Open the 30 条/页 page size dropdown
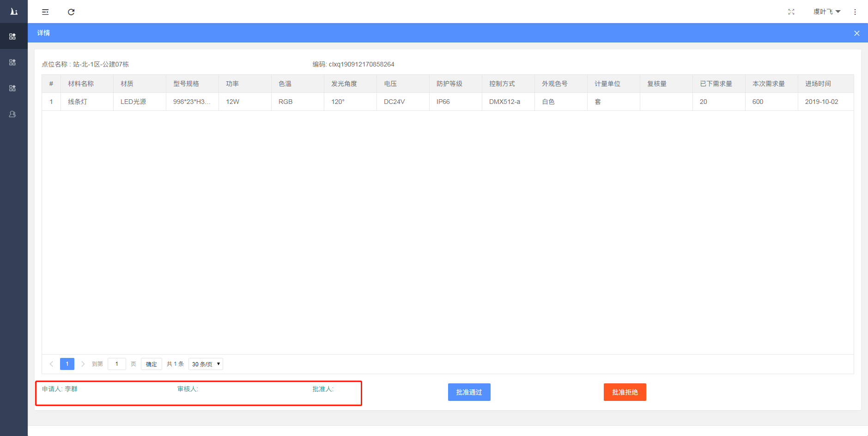The image size is (868, 436). tap(206, 364)
